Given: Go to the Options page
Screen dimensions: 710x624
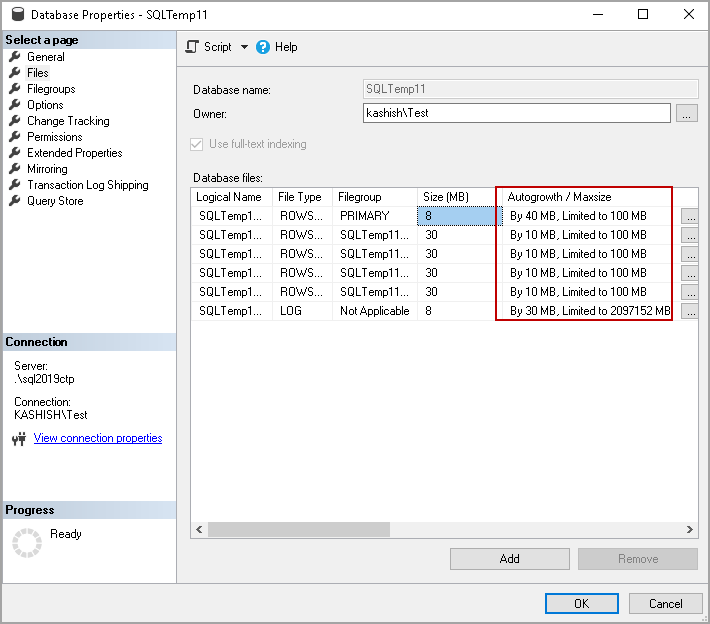Looking at the screenshot, I should (45, 105).
